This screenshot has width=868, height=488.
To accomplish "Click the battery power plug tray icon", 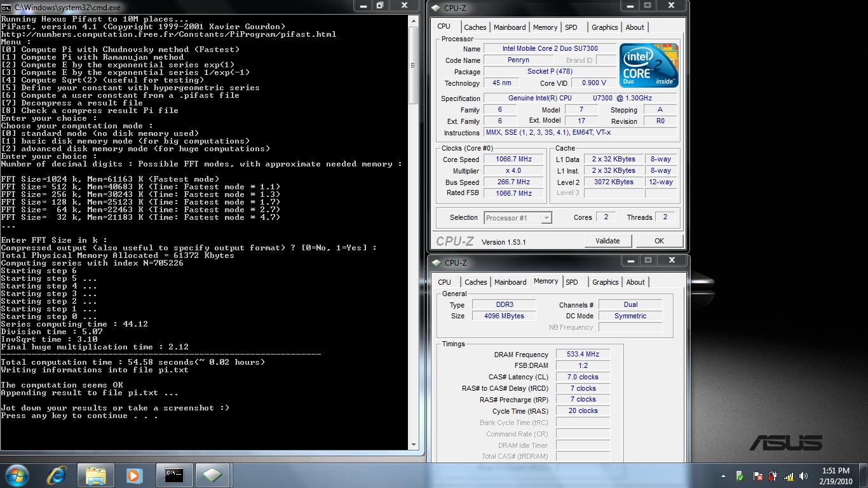I will pos(773,476).
